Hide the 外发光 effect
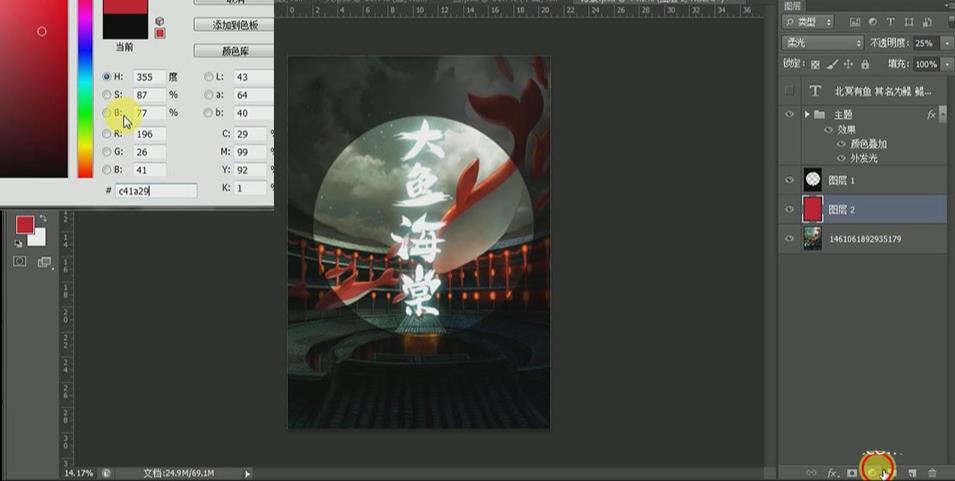Image resolution: width=955 pixels, height=481 pixels. point(841,158)
